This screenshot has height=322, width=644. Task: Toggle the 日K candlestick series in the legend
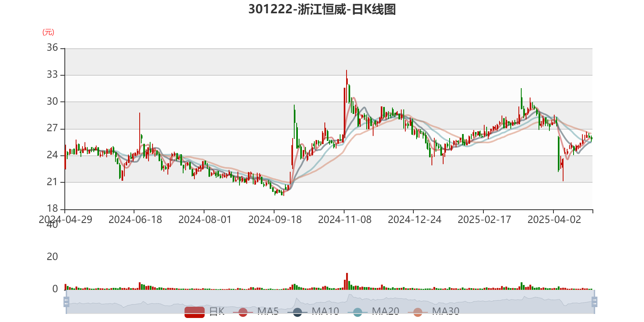pos(204,312)
